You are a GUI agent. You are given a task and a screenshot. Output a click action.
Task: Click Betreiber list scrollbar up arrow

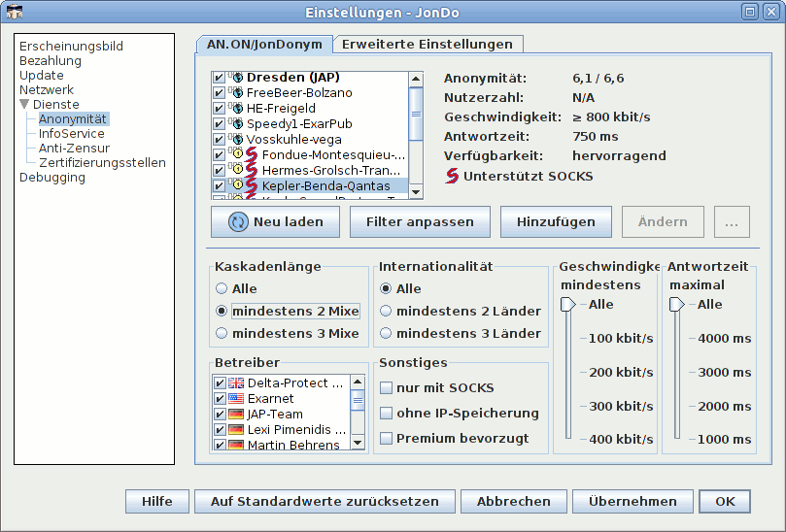(358, 382)
